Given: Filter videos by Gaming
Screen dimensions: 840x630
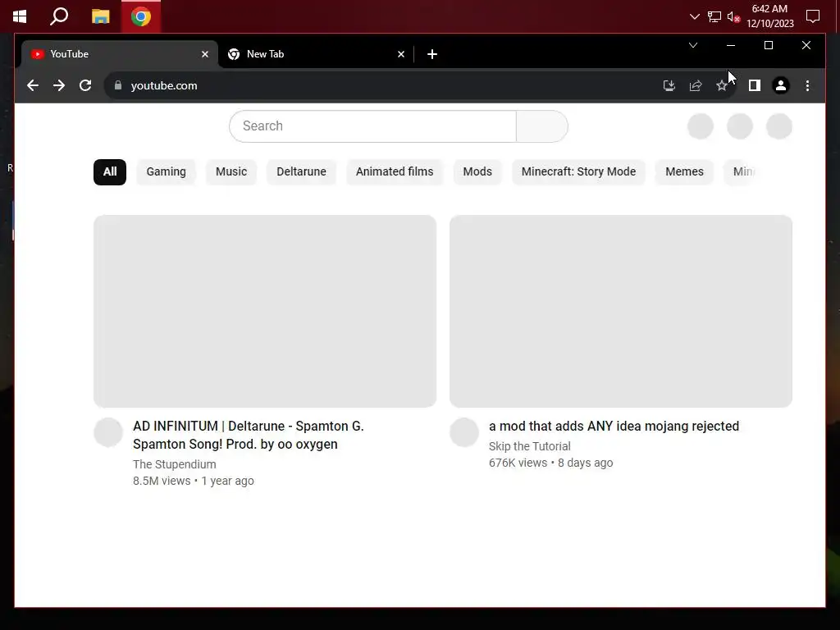Looking at the screenshot, I should click(x=166, y=172).
